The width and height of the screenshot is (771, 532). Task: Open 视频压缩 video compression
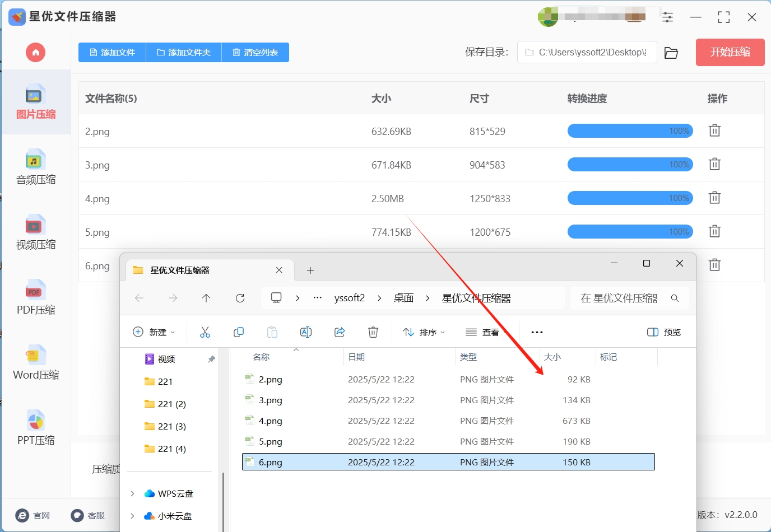[x=36, y=232]
